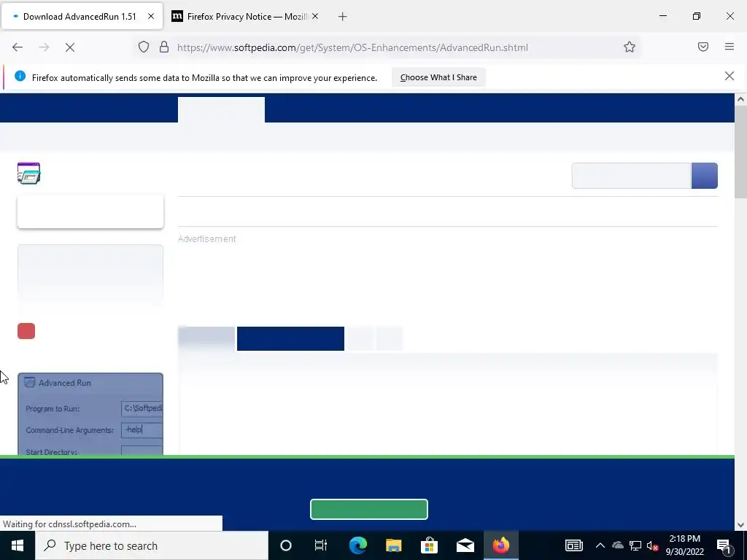
Task: Click the white tab in blue header
Action: (222, 110)
